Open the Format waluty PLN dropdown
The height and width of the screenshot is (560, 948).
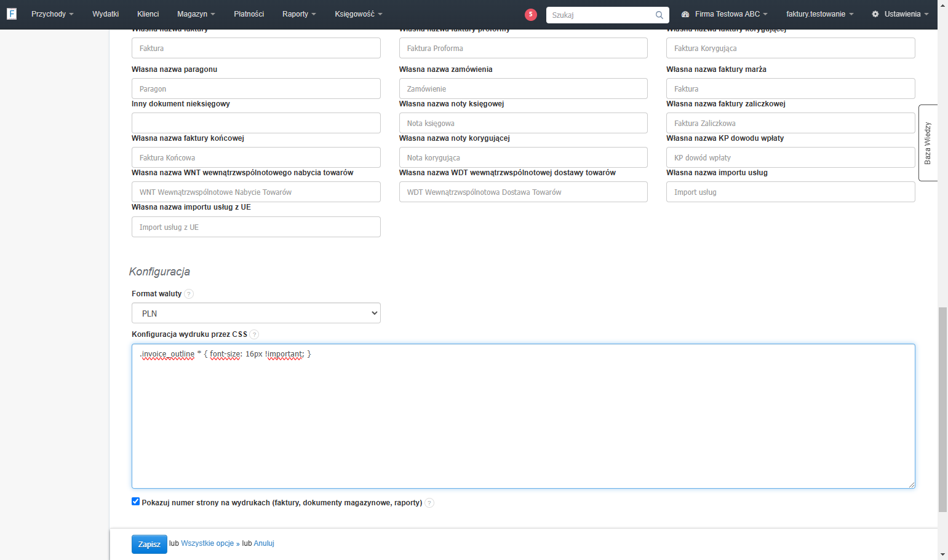[x=256, y=313]
